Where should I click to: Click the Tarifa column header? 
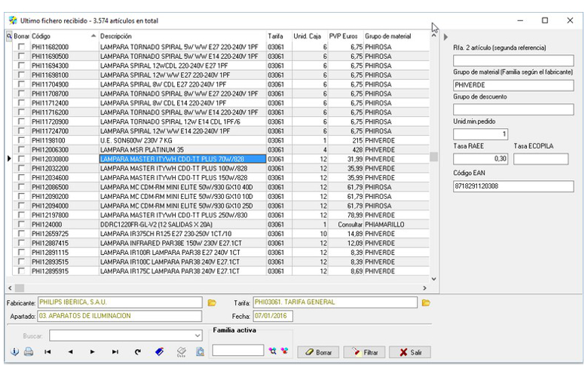coord(279,36)
